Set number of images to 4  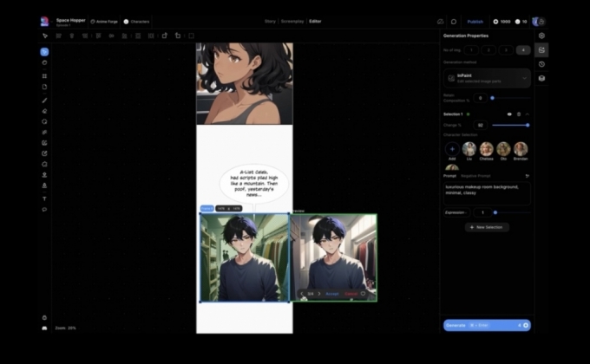523,50
